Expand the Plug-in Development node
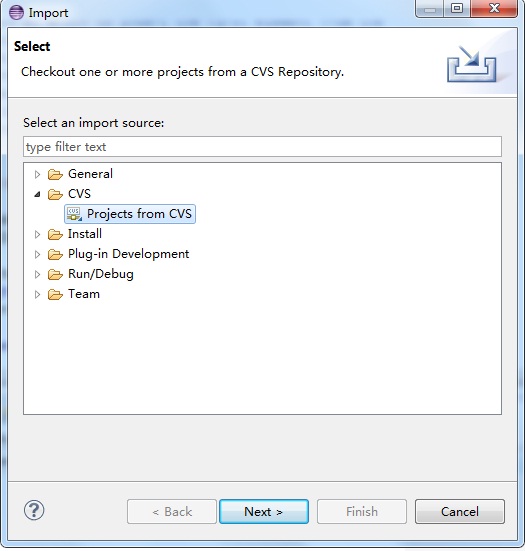This screenshot has width=525, height=551. tap(37, 254)
